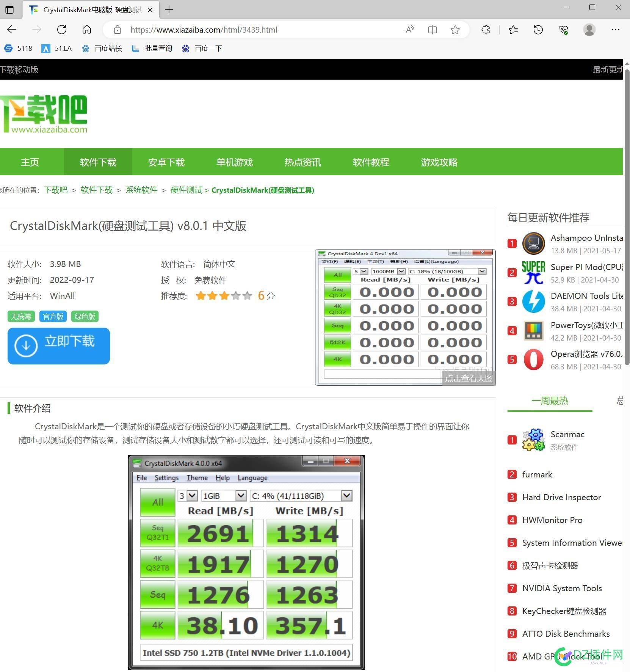Open NVIDIA System Tools link

562,588
